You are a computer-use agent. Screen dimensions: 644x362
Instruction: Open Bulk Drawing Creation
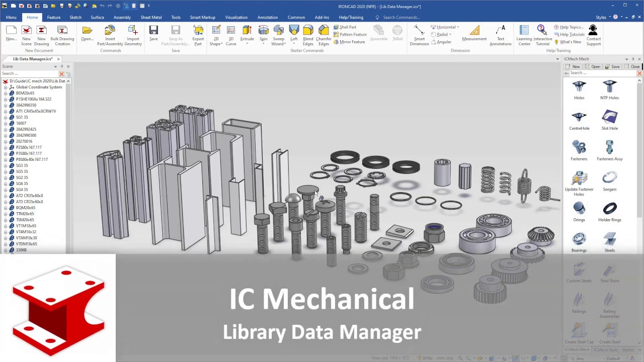coord(62,35)
